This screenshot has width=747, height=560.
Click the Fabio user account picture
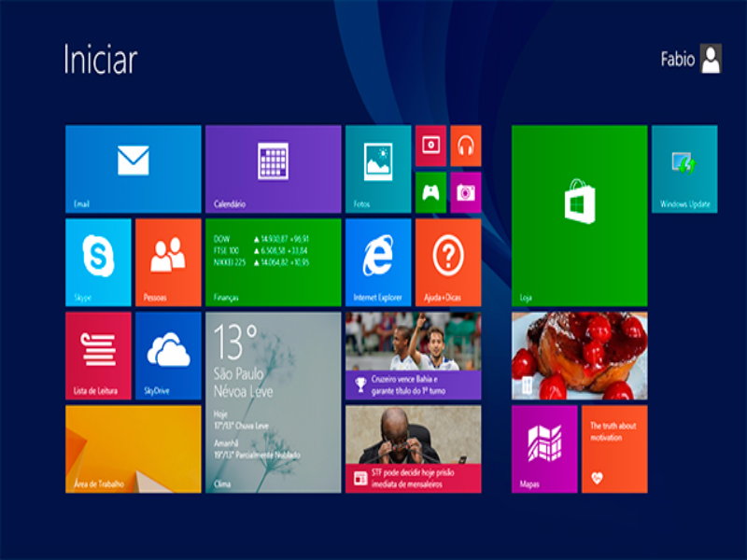coord(711,59)
